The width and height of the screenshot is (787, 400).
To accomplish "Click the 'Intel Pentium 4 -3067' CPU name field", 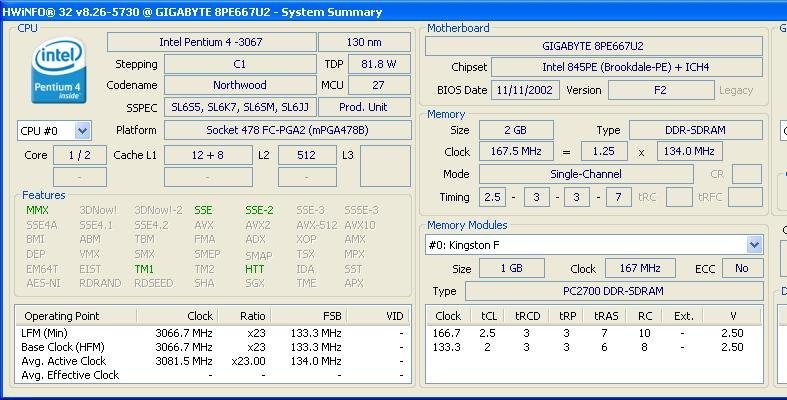I will click(x=211, y=42).
